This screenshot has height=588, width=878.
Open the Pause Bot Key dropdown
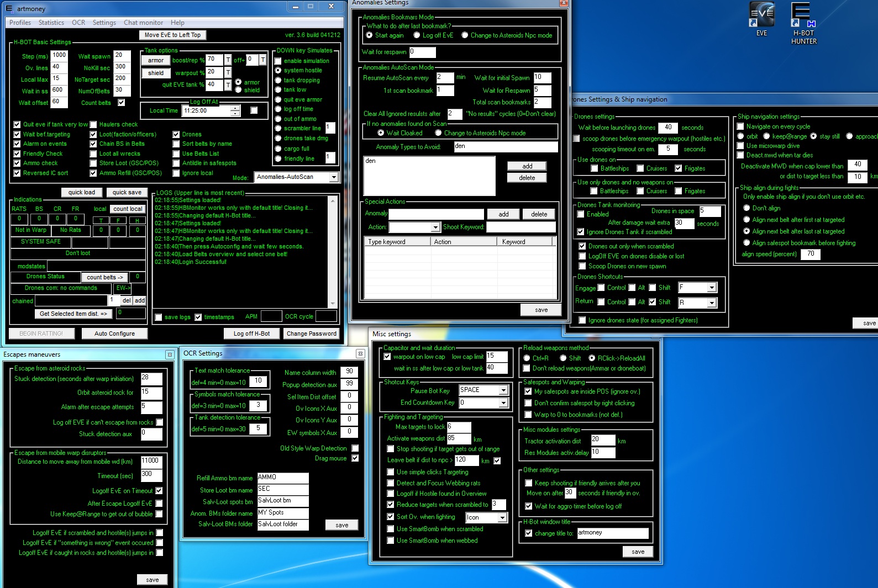[503, 390]
